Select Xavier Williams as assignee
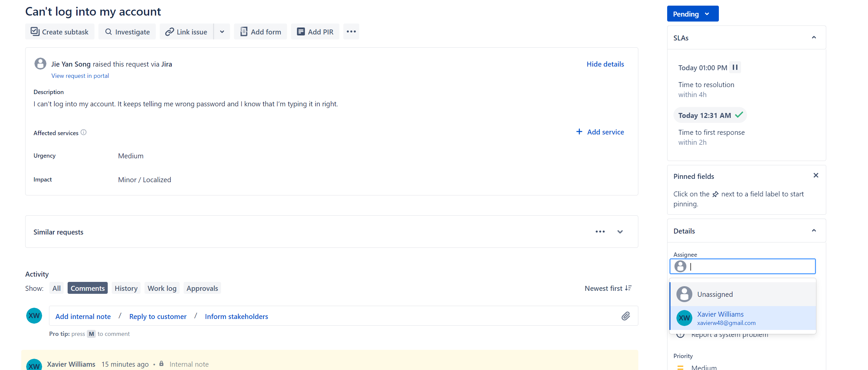 (743, 318)
